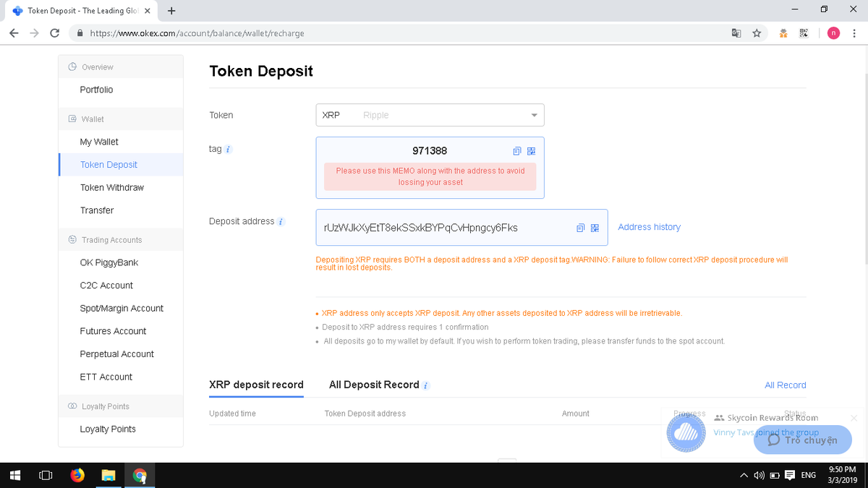The height and width of the screenshot is (488, 868).
Task: Click the info icon next to tag
Action: pyautogui.click(x=229, y=149)
